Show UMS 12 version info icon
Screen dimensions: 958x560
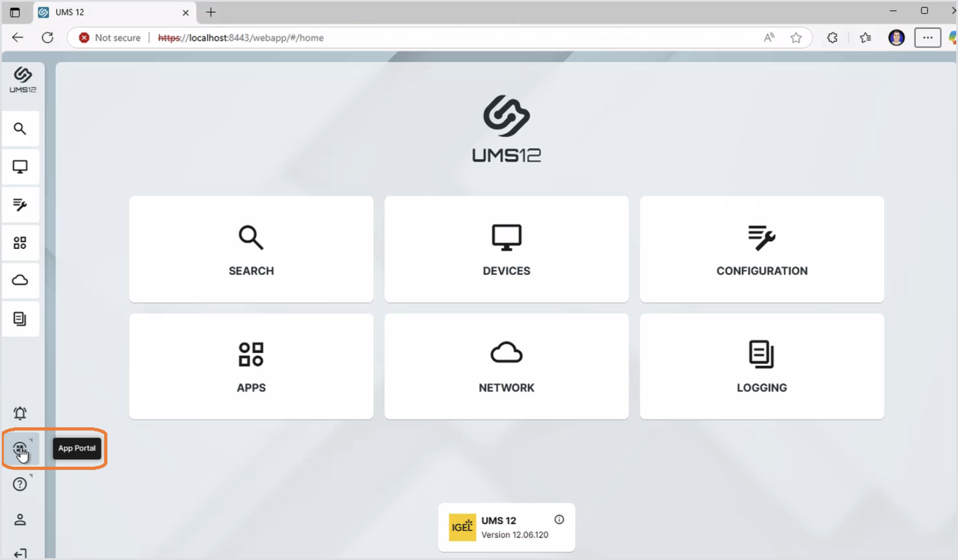(x=559, y=519)
